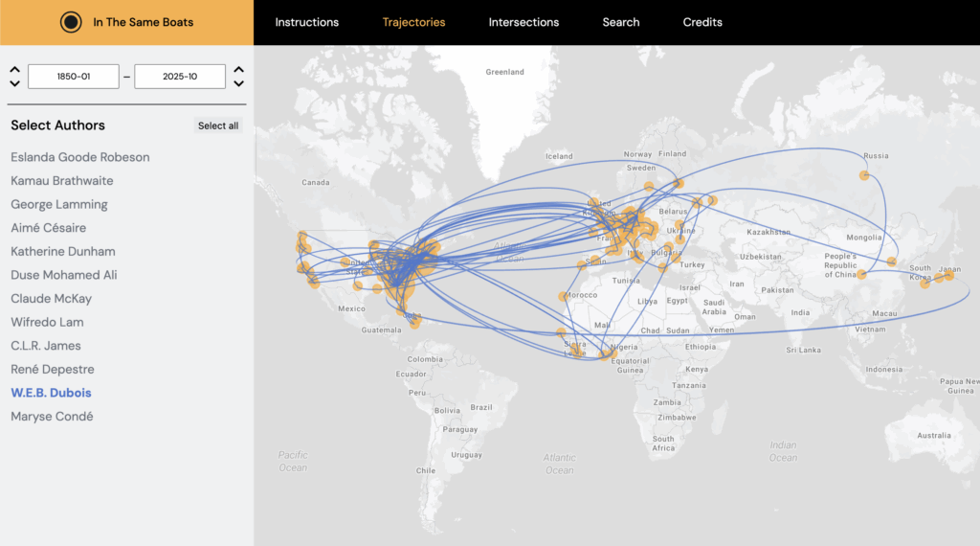Click the location marker near Japan label
Screen dimensions: 980x546
pos(948,275)
